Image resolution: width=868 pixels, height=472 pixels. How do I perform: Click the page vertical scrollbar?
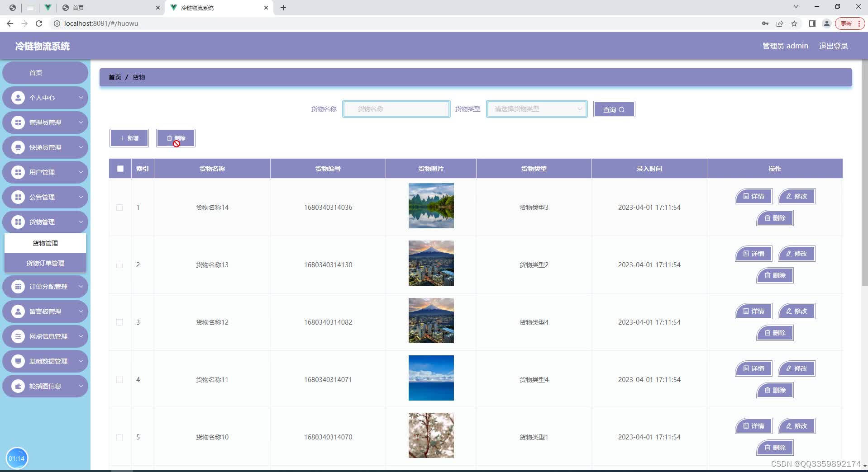pos(864,172)
